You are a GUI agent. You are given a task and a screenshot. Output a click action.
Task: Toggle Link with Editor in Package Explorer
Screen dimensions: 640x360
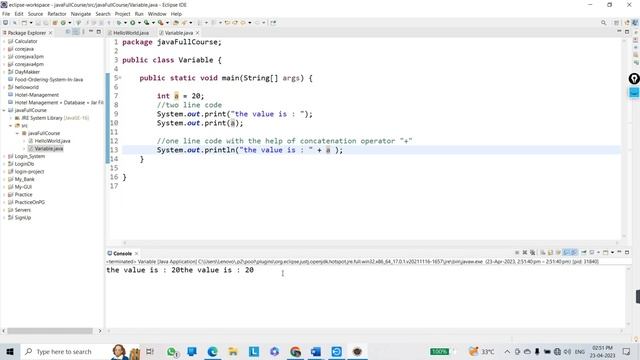[x=76, y=32]
